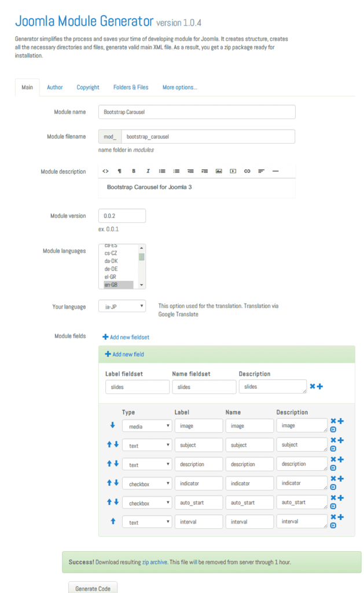The image size is (364, 593).
Task: Click the Module name input field
Action: coord(197,112)
